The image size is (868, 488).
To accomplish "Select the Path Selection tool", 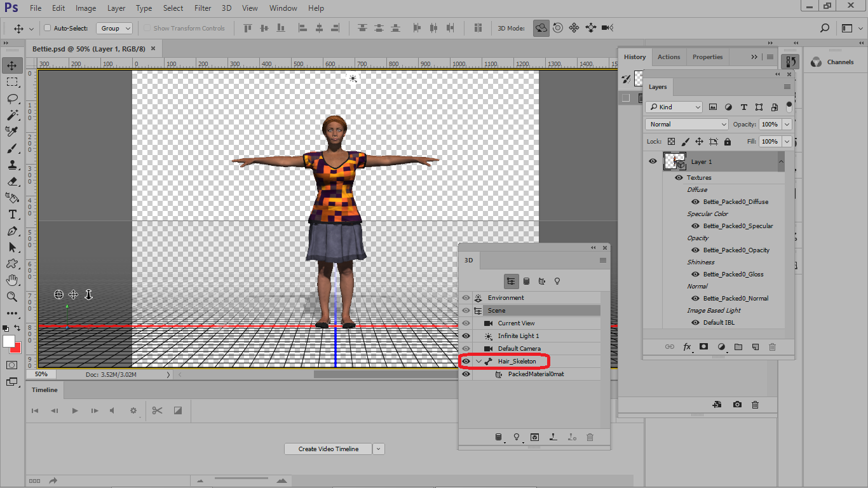I will 12,247.
